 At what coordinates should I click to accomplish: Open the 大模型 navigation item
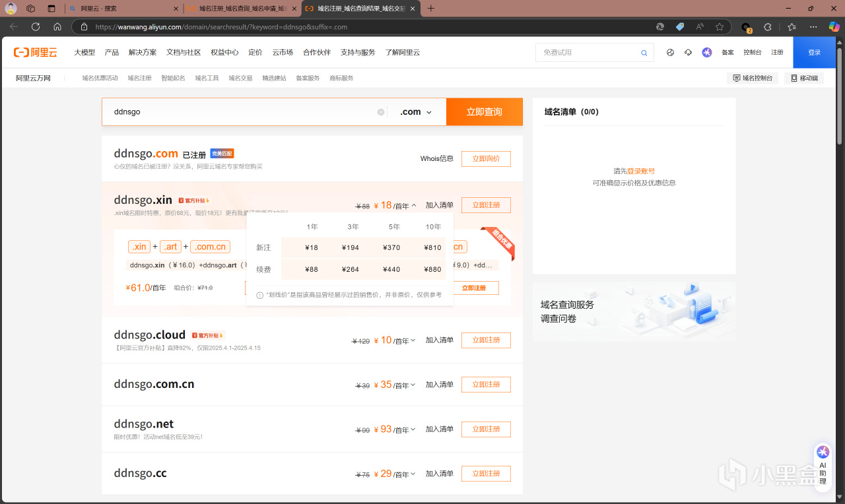coord(84,53)
